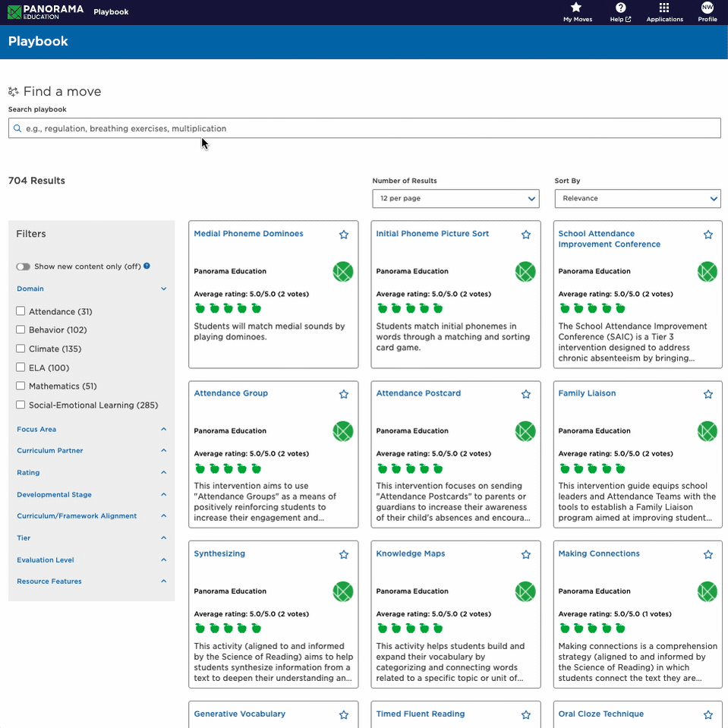Expand the Evaluation Level filter section

91,560
